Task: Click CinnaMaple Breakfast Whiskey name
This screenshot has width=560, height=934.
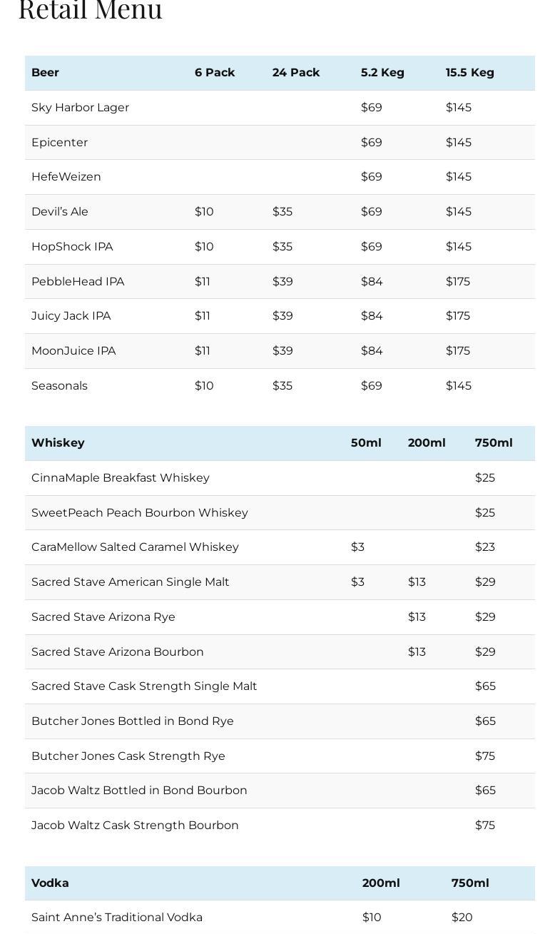Action: [121, 478]
